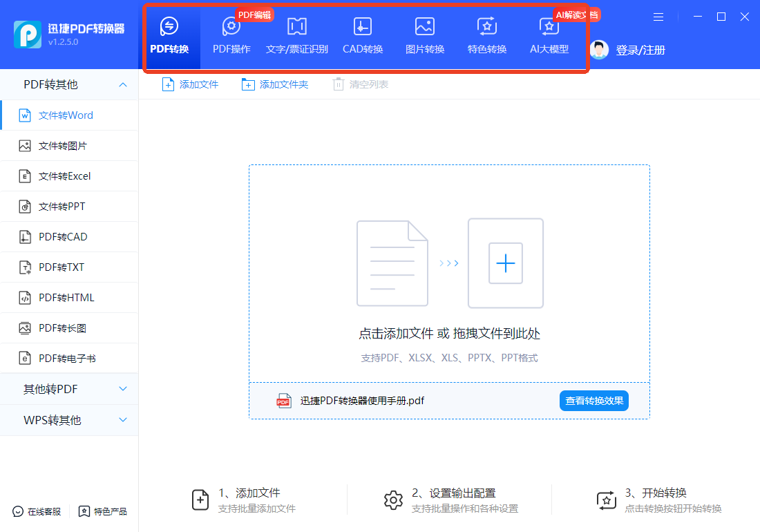Image resolution: width=760 pixels, height=532 pixels.
Task: Click step 2、设置输出配置 text
Action: (x=454, y=493)
